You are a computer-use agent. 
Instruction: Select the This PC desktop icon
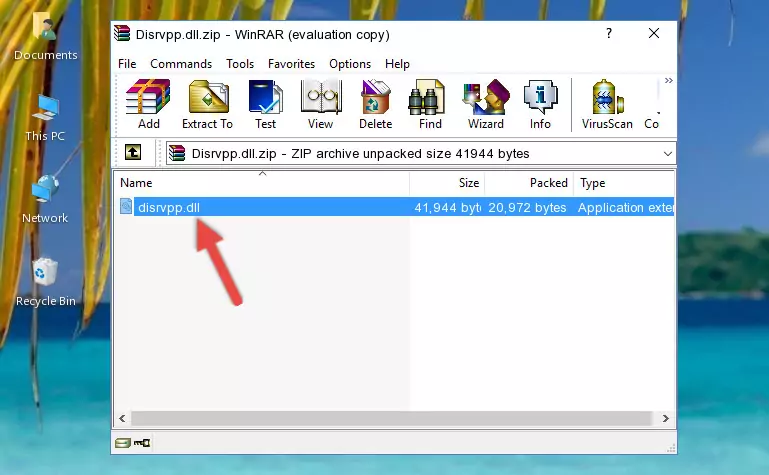[45, 119]
